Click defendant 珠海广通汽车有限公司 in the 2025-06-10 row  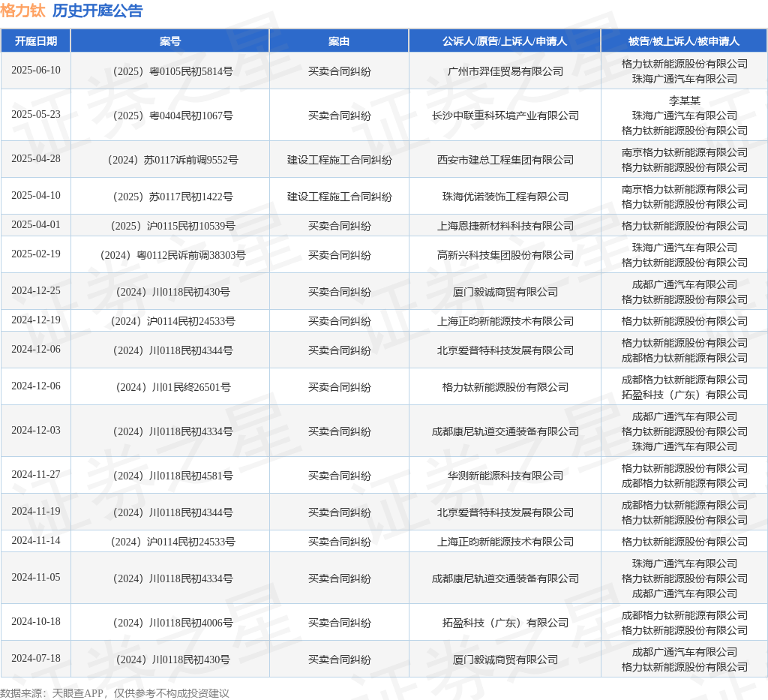point(684,79)
